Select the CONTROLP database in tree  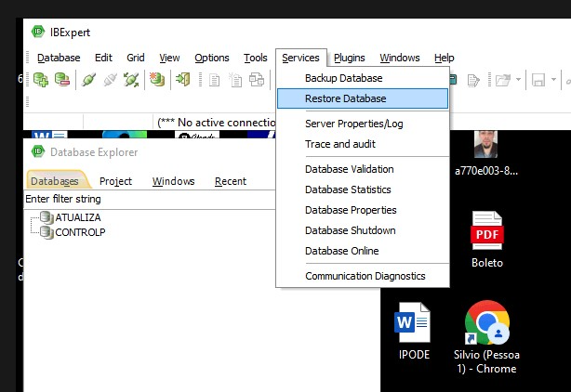click(x=80, y=232)
